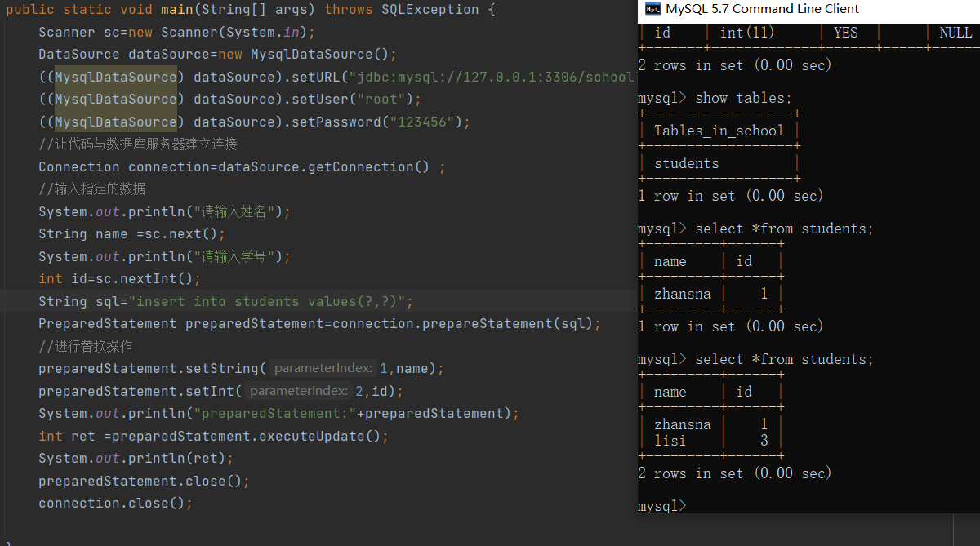Click the comment '//让代码与数据库服务器建立连接'

pos(138,144)
